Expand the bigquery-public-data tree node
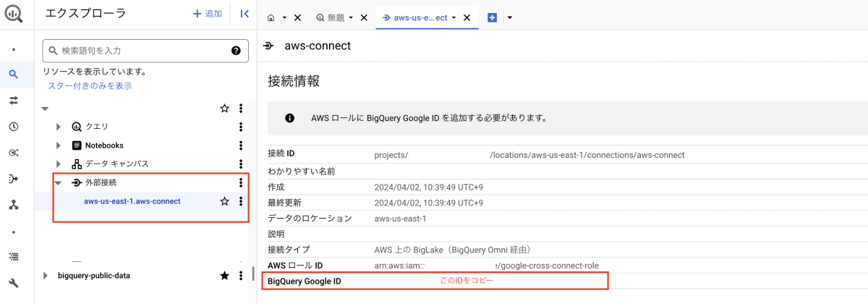The height and width of the screenshot is (304, 868). coord(46,276)
